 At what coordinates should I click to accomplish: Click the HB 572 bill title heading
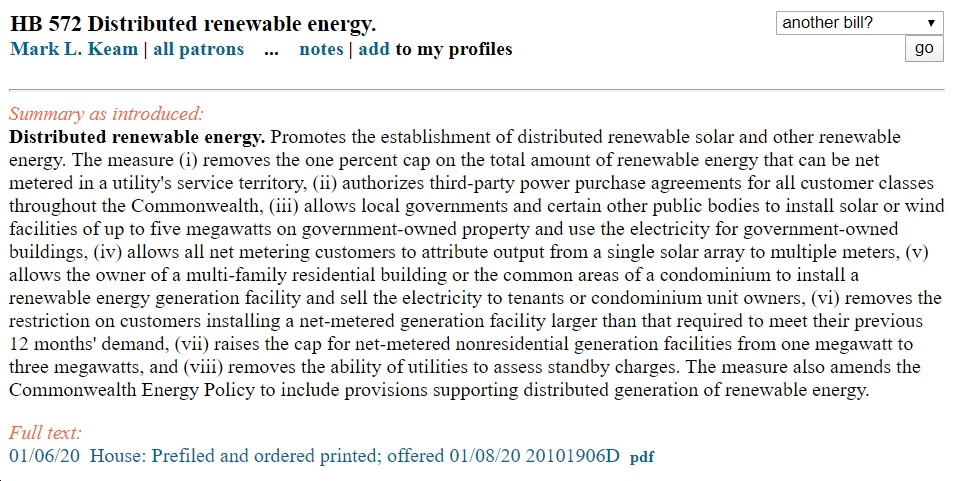tap(193, 24)
